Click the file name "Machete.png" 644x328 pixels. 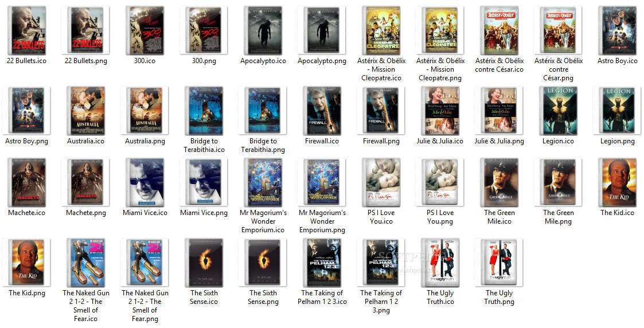86,213
